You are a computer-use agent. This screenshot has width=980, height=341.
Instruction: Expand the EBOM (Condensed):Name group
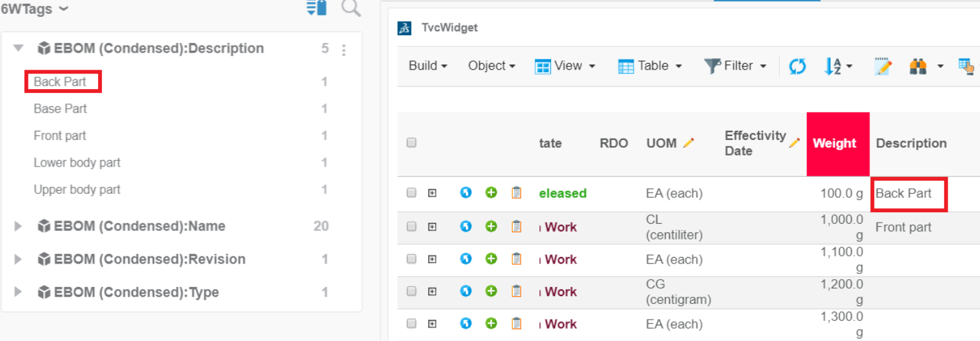pos(19,226)
